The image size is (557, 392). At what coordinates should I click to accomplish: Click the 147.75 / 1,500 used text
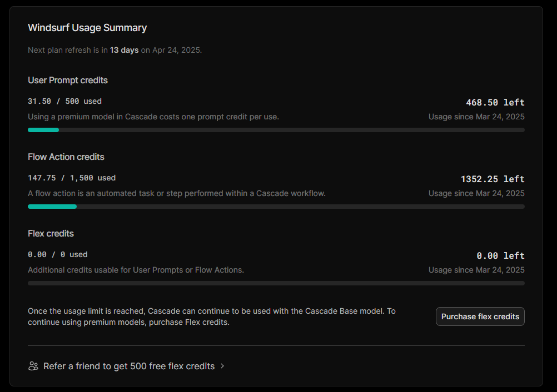(72, 178)
